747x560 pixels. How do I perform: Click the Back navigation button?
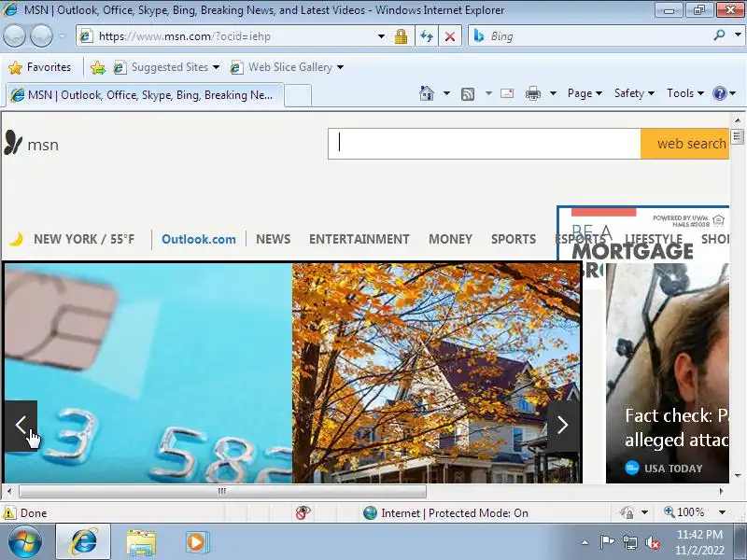coord(15,35)
